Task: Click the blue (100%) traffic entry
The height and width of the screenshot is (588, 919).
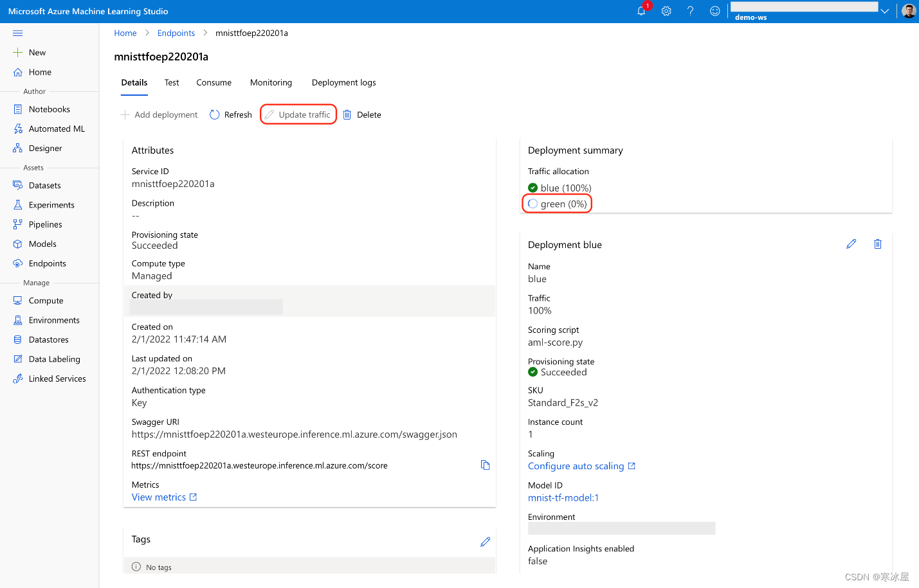Action: [560, 188]
